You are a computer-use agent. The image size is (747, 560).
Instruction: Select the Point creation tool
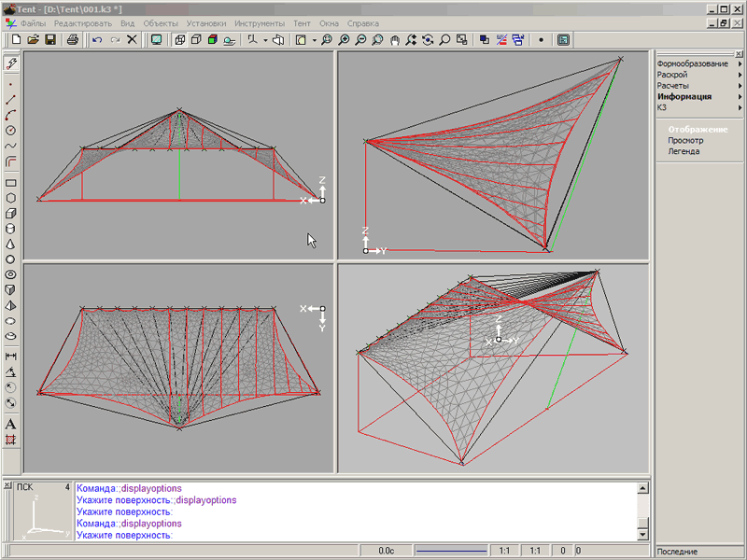pos(11,82)
